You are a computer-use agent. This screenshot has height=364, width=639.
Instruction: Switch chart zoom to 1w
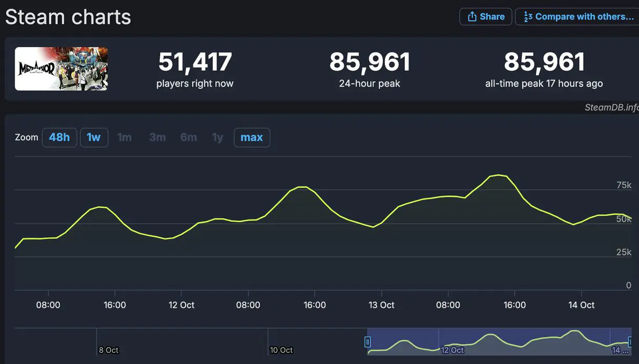pyautogui.click(x=94, y=138)
